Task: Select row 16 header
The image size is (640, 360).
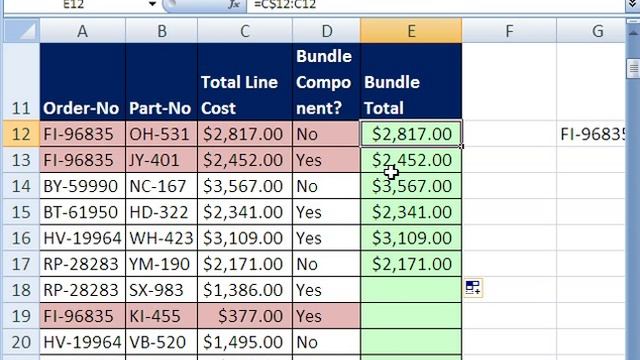Action: coord(22,238)
